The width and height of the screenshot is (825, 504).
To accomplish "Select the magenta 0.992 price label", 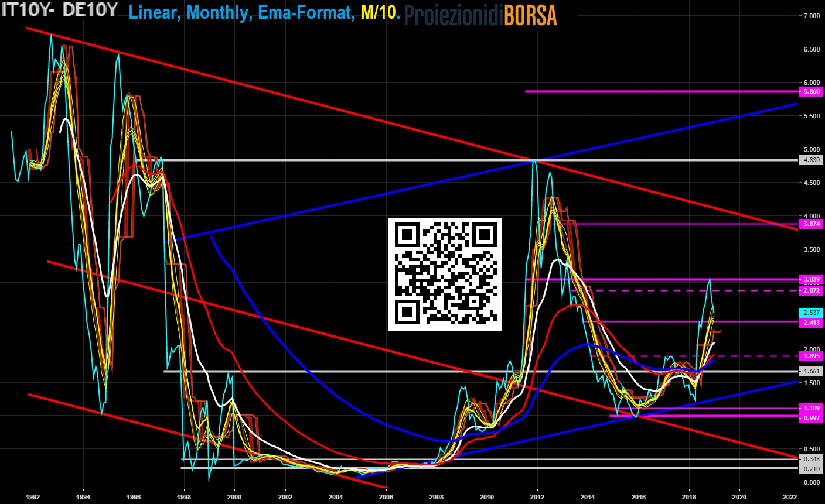I will point(812,417).
